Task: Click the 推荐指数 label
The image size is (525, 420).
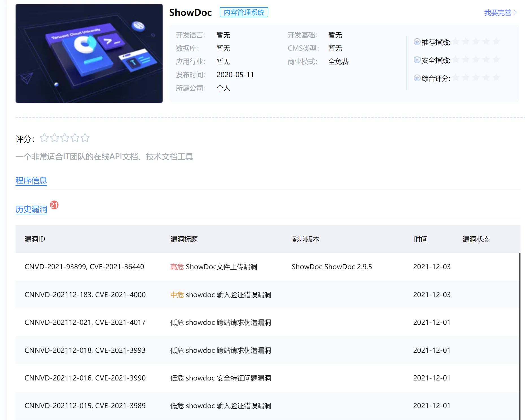Action: pyautogui.click(x=436, y=42)
